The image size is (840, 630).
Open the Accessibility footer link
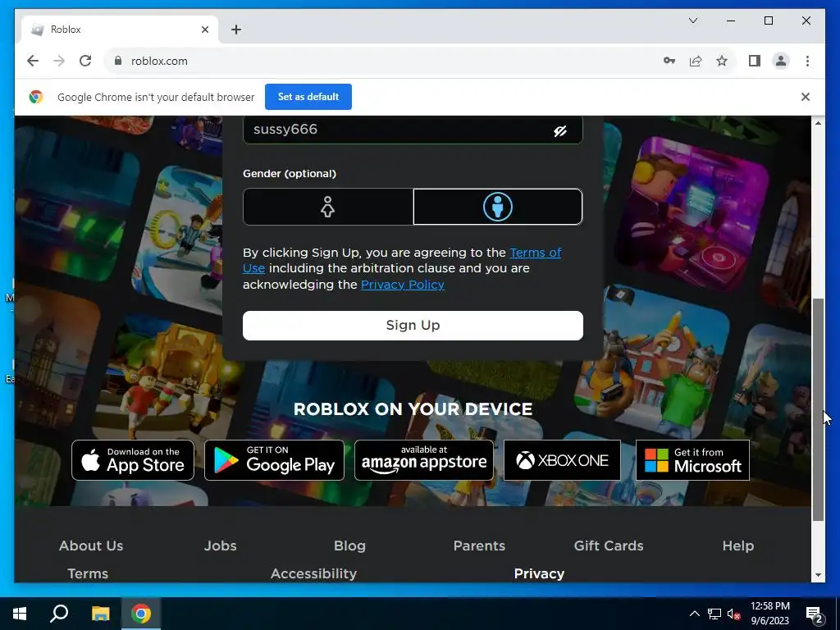point(313,573)
